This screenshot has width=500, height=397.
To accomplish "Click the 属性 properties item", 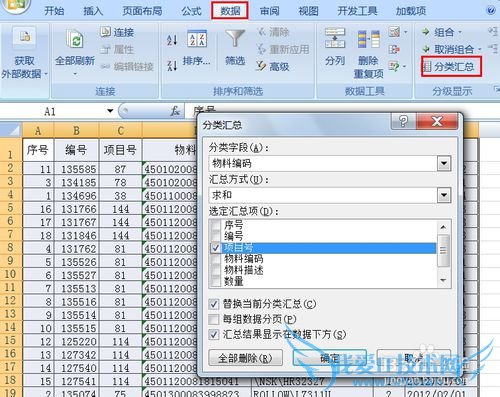I will [x=117, y=50].
